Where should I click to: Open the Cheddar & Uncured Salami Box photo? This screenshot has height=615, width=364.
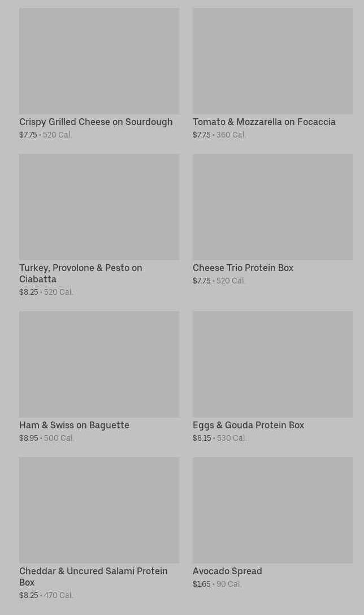click(99, 510)
